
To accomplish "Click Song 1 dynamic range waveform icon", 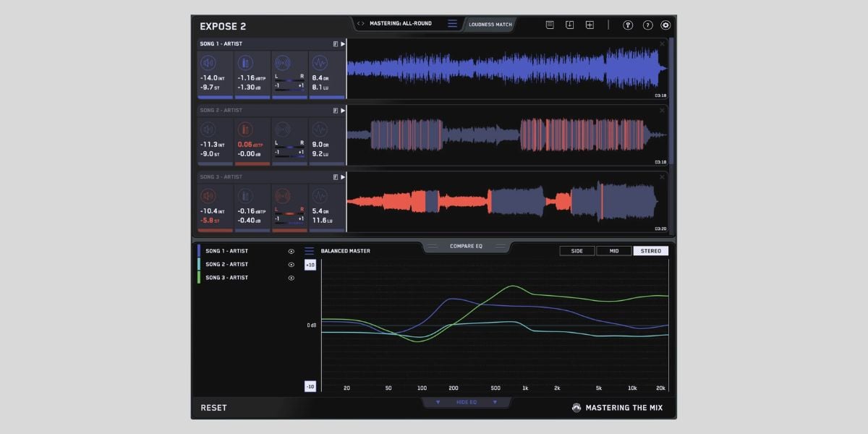I will pyautogui.click(x=319, y=63).
